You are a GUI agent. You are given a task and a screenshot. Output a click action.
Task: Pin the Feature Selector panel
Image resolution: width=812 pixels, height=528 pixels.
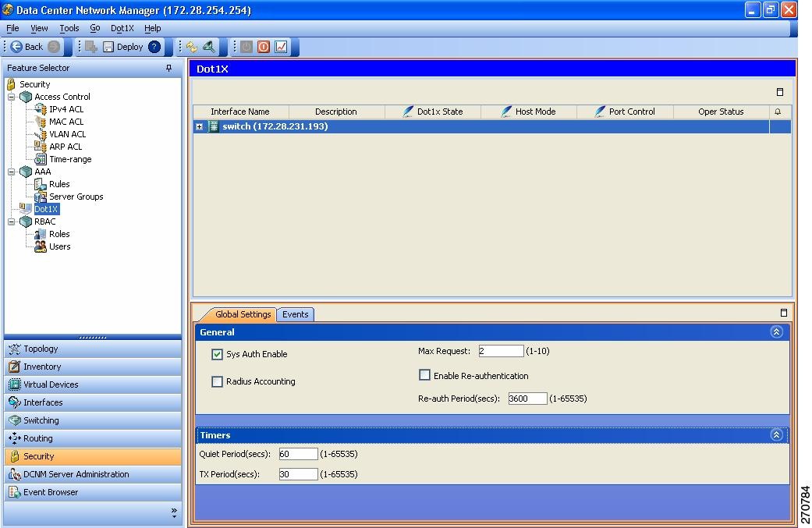[x=168, y=68]
